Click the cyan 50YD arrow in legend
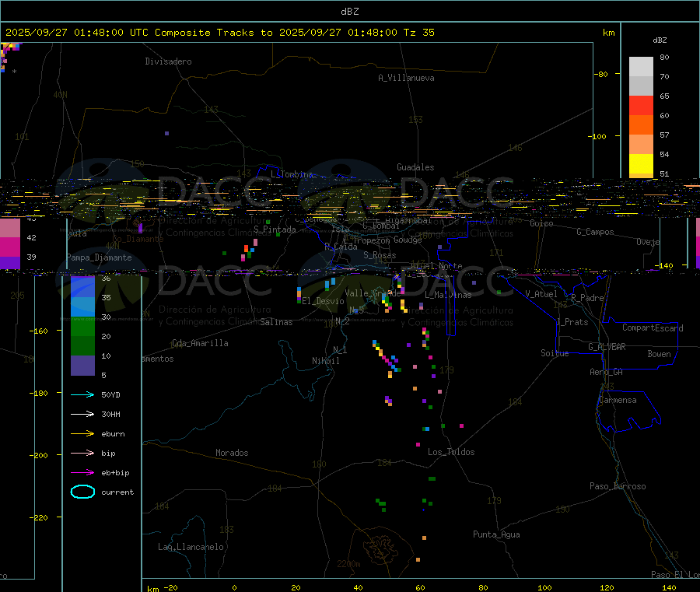This screenshot has height=592, width=700. pos(82,395)
